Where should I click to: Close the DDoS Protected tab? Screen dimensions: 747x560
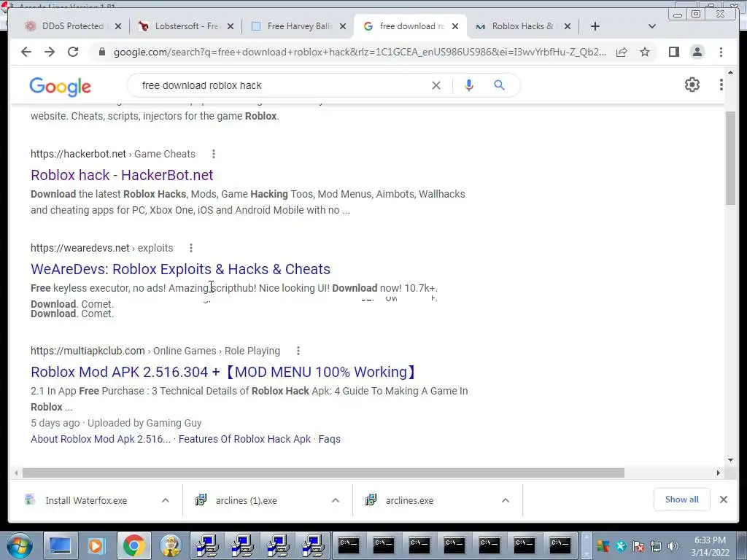click(118, 26)
